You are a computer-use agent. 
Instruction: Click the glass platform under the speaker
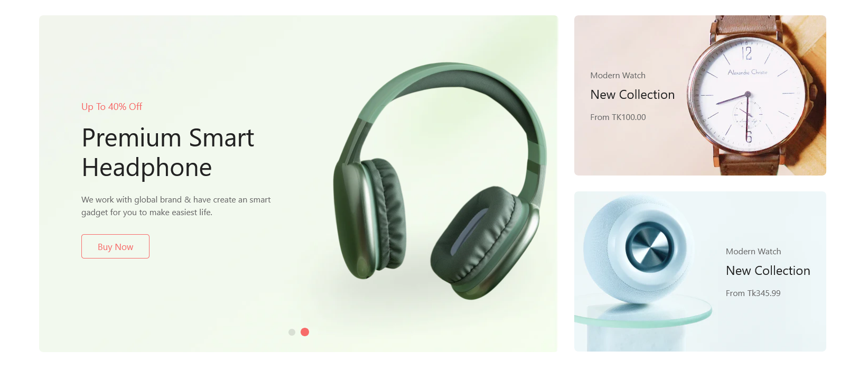(x=643, y=312)
